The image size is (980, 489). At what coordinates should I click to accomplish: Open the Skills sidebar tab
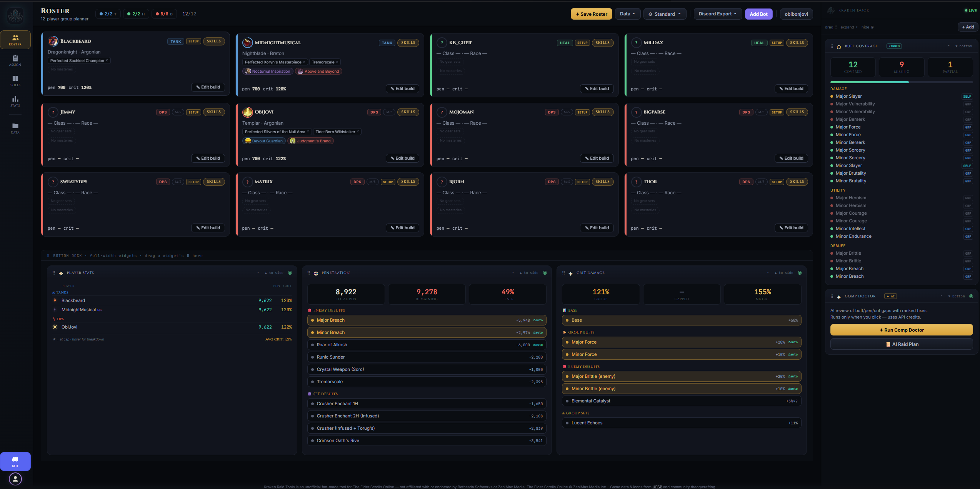click(15, 81)
